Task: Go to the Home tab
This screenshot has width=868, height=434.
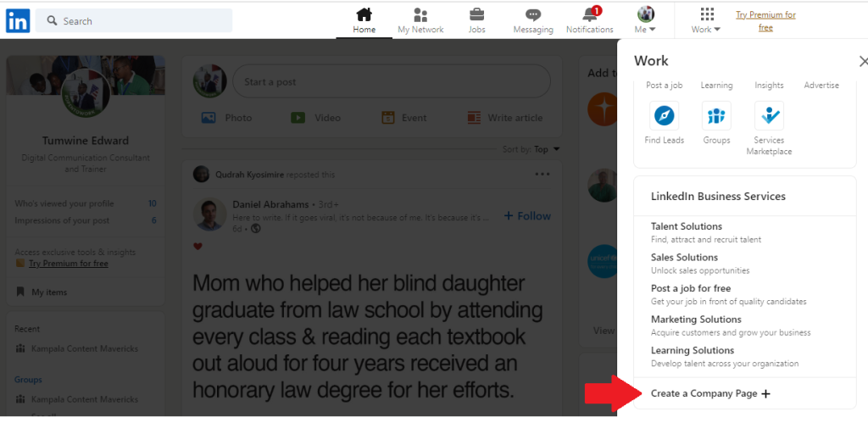Action: pos(364,21)
